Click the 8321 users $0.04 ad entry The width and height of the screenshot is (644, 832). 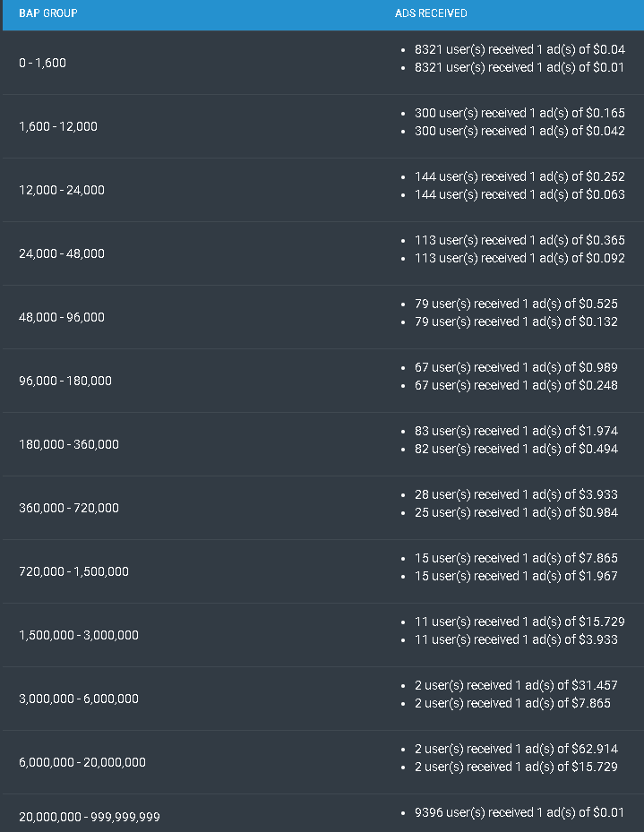[x=519, y=50]
